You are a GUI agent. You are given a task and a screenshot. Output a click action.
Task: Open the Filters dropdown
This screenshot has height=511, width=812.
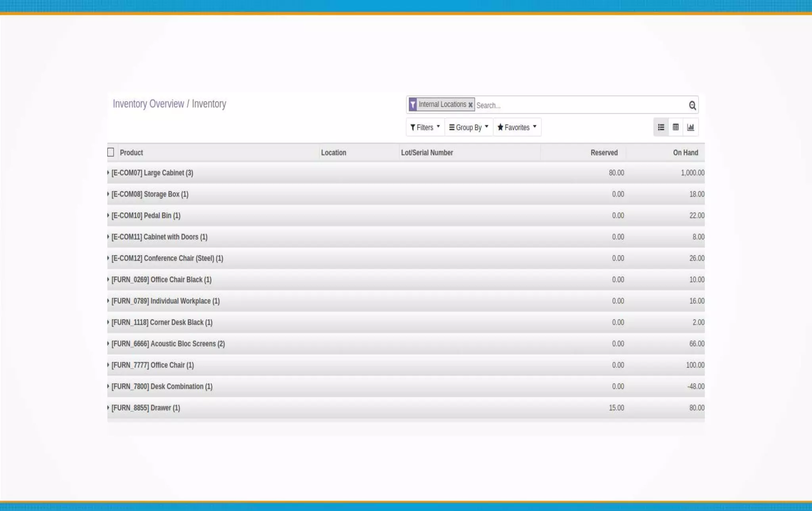coord(425,127)
